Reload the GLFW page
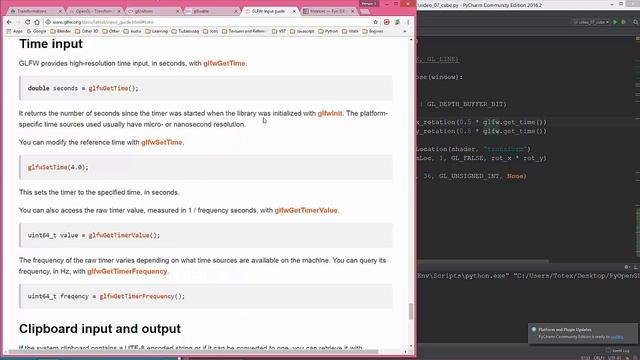The width and height of the screenshot is (640, 360). 27,22
